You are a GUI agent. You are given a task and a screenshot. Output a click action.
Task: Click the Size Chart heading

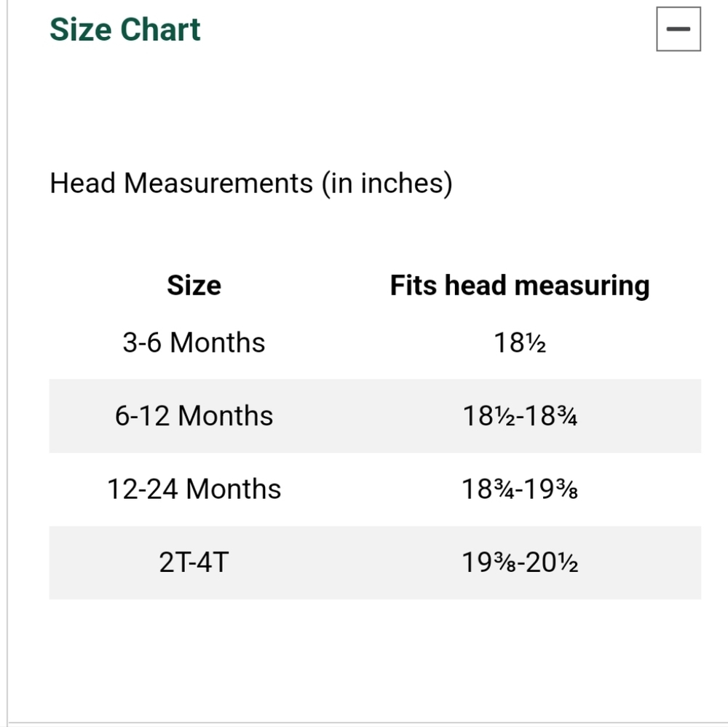point(125,30)
